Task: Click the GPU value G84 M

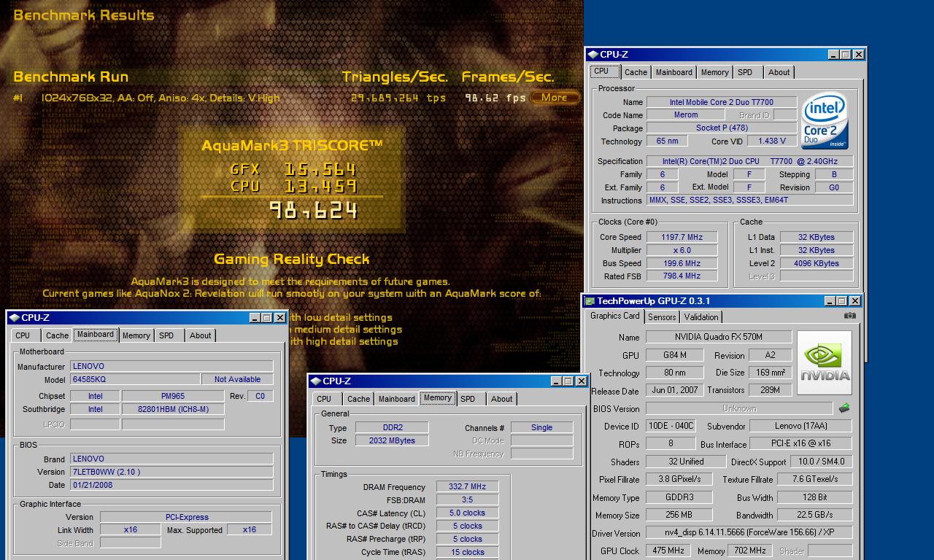Action: coord(674,356)
